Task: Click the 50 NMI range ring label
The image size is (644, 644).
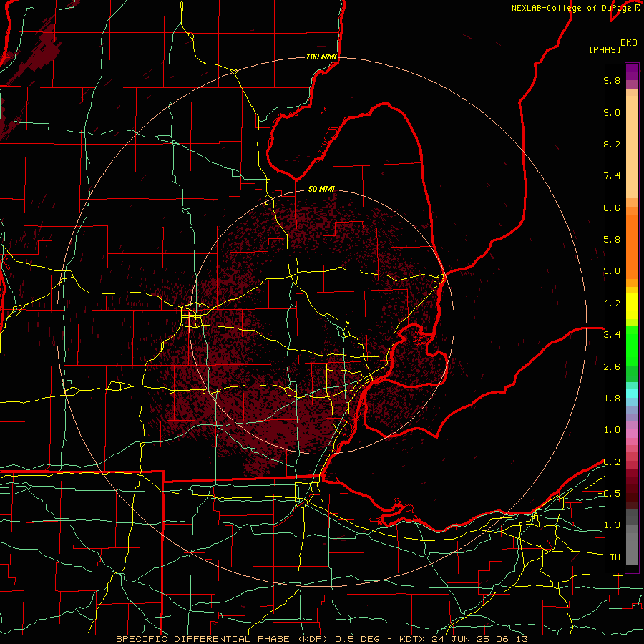Action: (x=321, y=189)
